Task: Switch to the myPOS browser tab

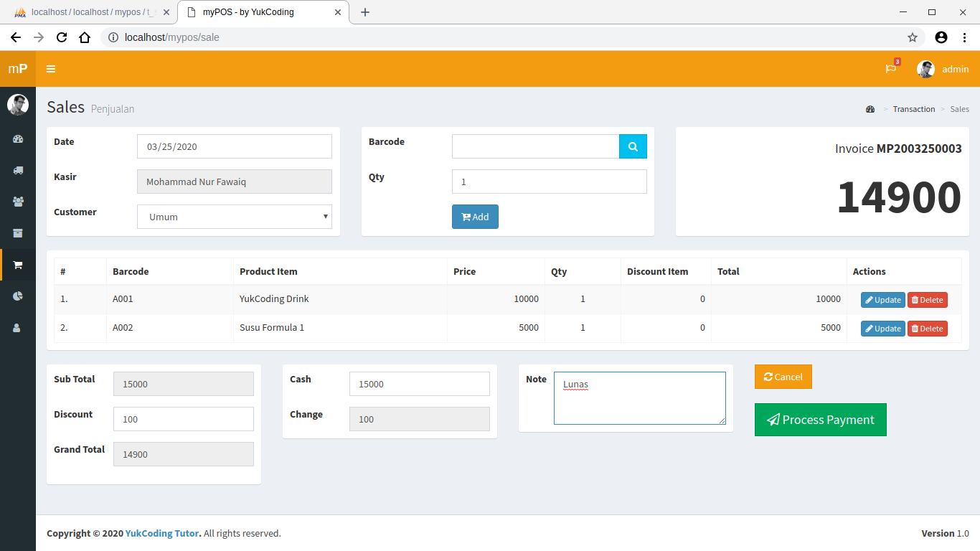Action: point(256,11)
